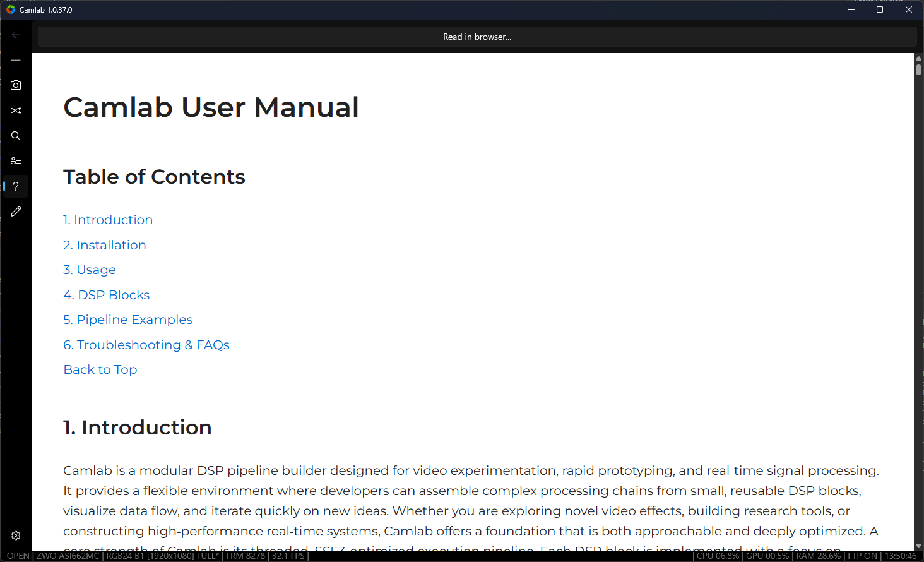Click the 13:50:46 clock in status bar
Screen dimensions: 924x562
tap(901, 556)
